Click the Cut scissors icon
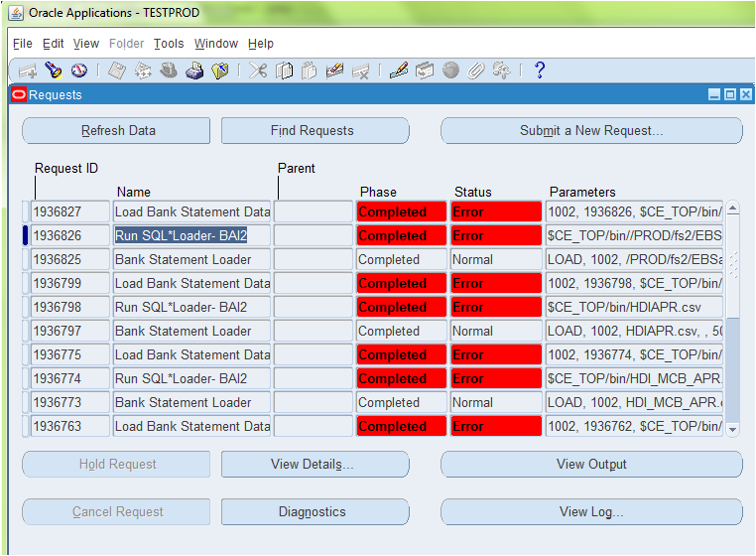Screen dimensions: 756x556 point(258,70)
